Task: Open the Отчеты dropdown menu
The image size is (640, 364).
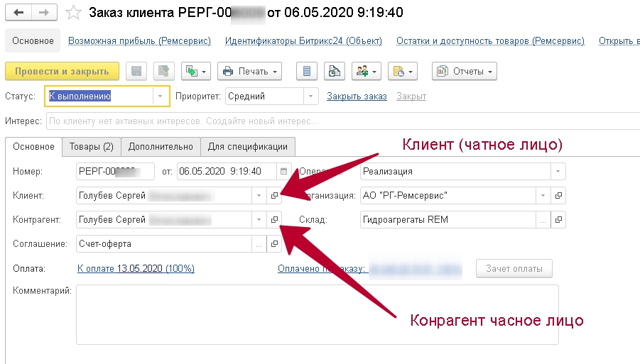Action: point(464,72)
